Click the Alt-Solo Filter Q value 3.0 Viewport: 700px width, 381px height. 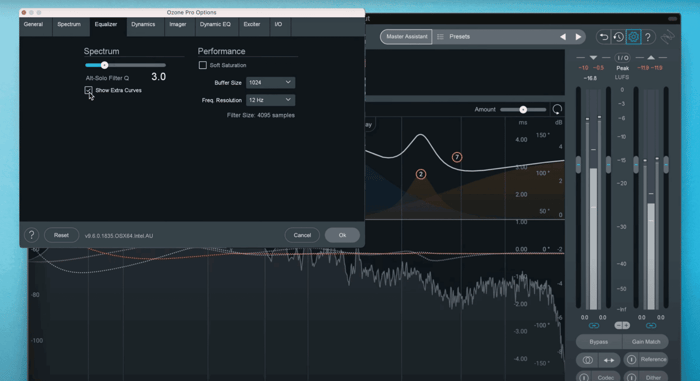pyautogui.click(x=158, y=77)
